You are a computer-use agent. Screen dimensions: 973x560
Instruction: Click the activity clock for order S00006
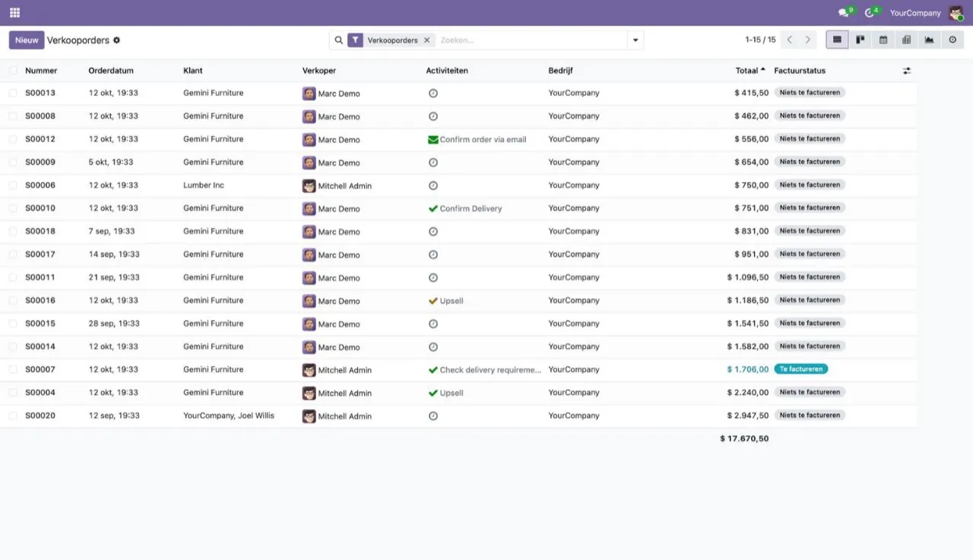point(433,185)
